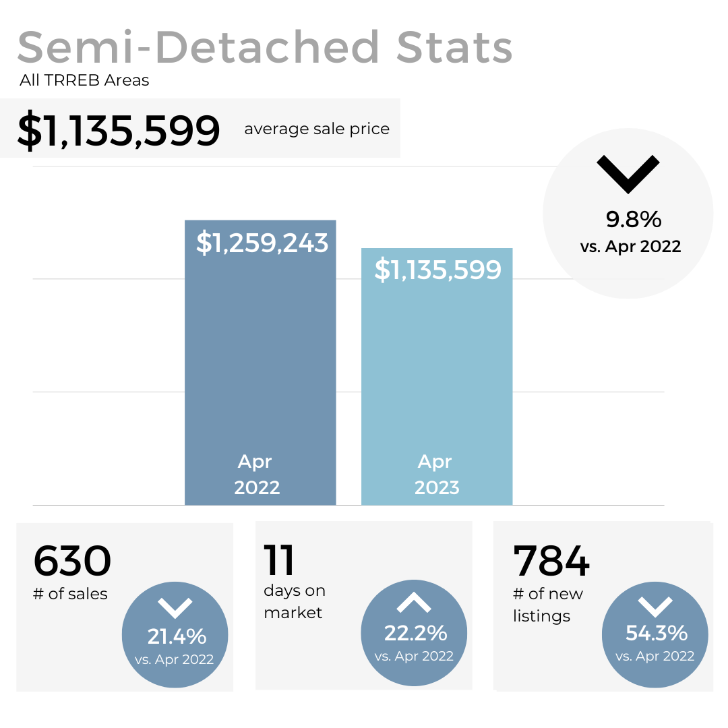This screenshot has height=728, width=728.
Task: Click the large black down chevron icon
Action: point(628,174)
